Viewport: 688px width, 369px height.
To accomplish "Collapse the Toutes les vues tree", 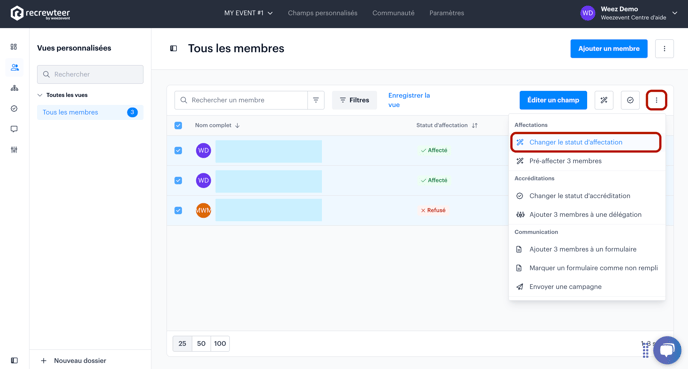I will coord(40,95).
